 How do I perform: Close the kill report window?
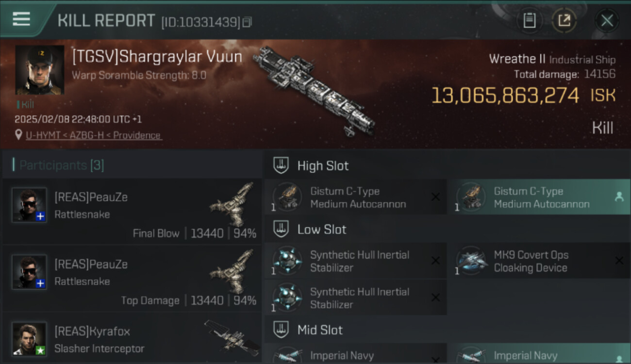(x=607, y=20)
